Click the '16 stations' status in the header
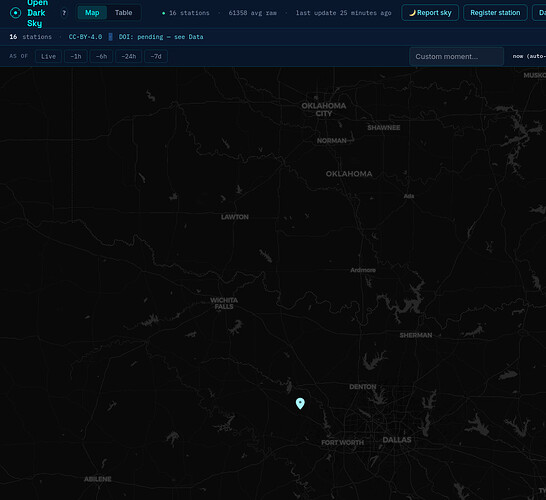 coord(189,13)
